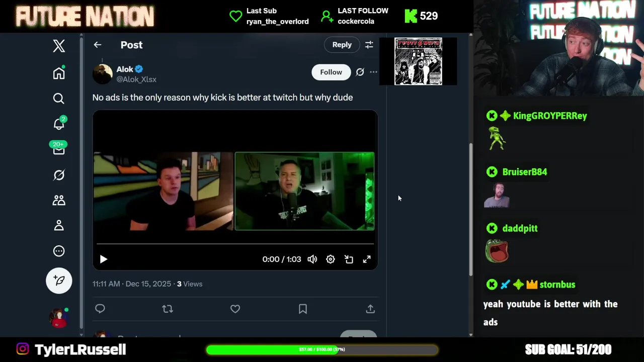644x362 pixels.
Task: Click the green alien emote in chat
Action: (497, 138)
